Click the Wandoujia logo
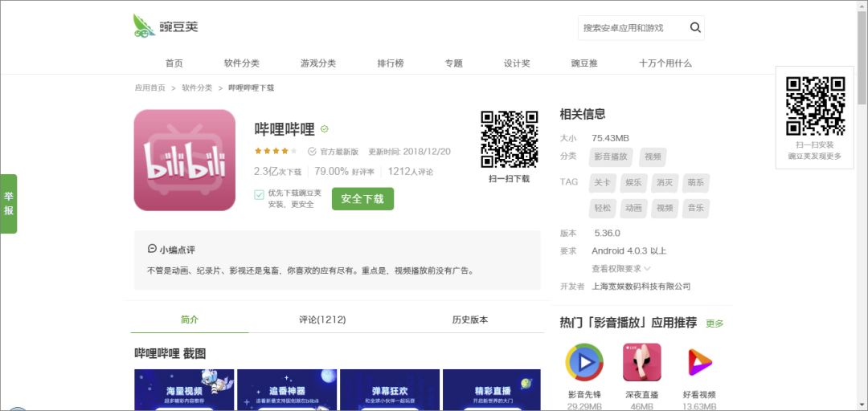Viewport: 868px width, 411px height. click(x=166, y=26)
